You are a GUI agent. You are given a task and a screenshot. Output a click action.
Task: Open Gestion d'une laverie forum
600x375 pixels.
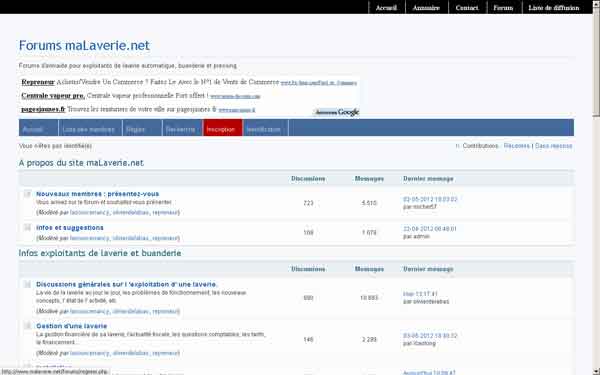point(72,326)
